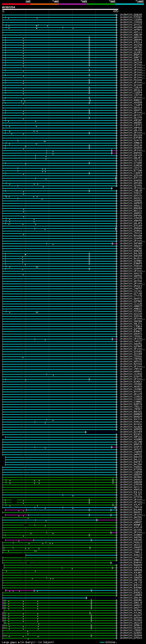Select the UniRef100_O65851 hit label
Image resolution: width=146 pixels, height=644 pixels.
click(131, 201)
